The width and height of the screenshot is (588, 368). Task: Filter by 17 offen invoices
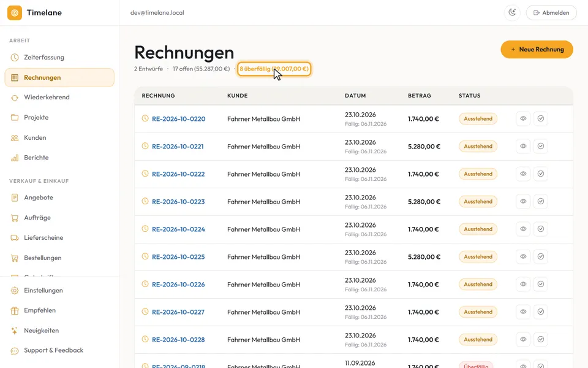coord(201,69)
